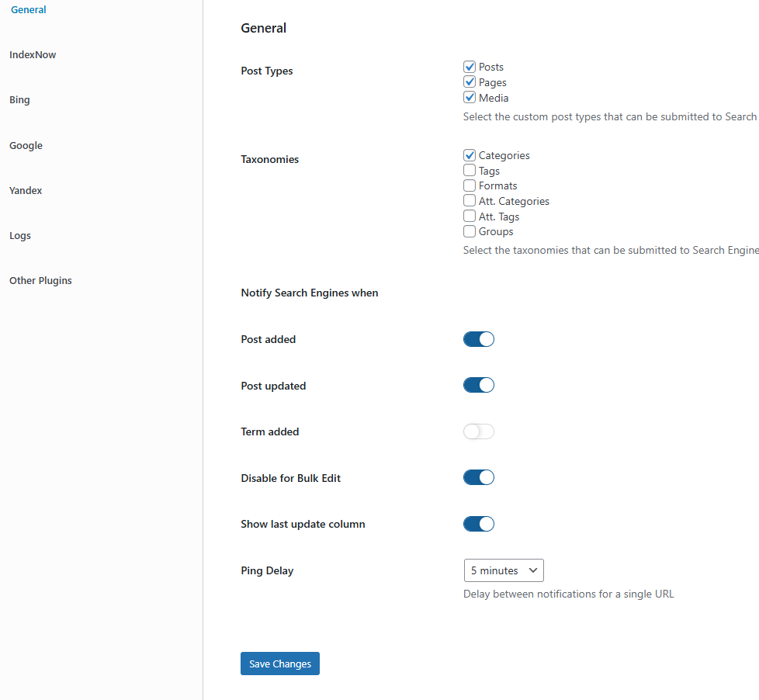This screenshot has height=700, width=759.
Task: Enable the Tags taxonomy checkbox
Action: point(469,171)
